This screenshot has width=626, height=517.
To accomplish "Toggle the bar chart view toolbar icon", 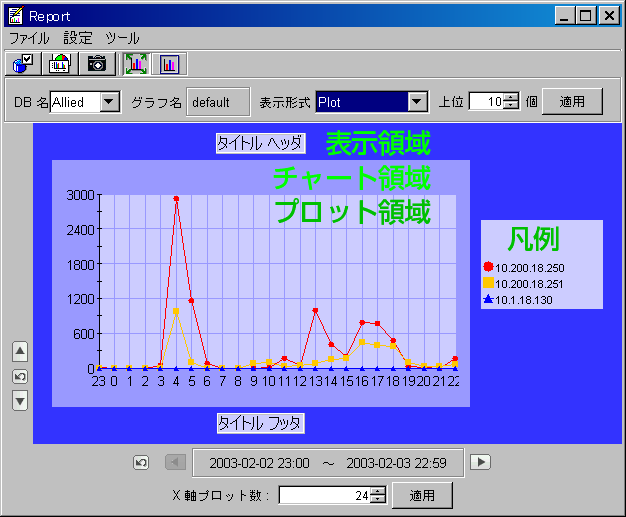I will click(x=169, y=64).
